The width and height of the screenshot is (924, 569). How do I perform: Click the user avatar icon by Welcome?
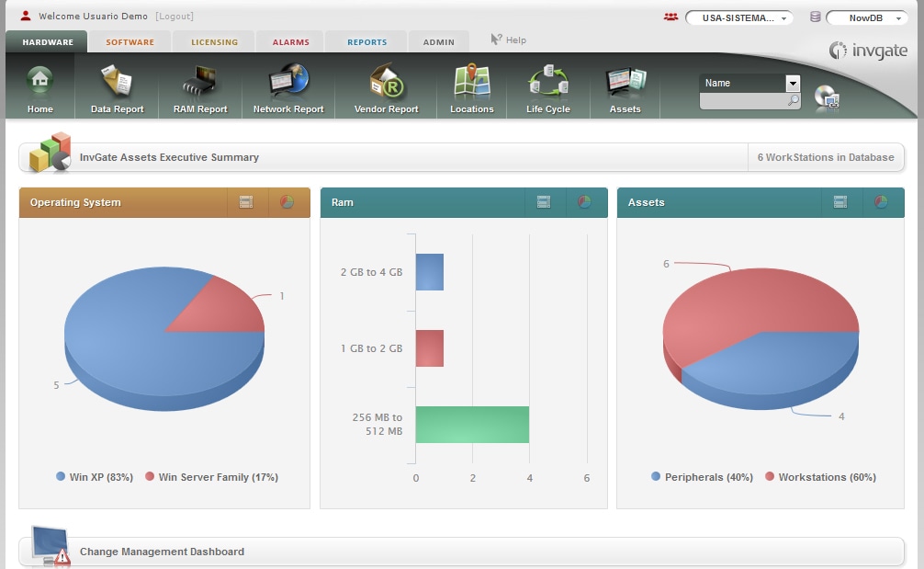click(x=26, y=16)
